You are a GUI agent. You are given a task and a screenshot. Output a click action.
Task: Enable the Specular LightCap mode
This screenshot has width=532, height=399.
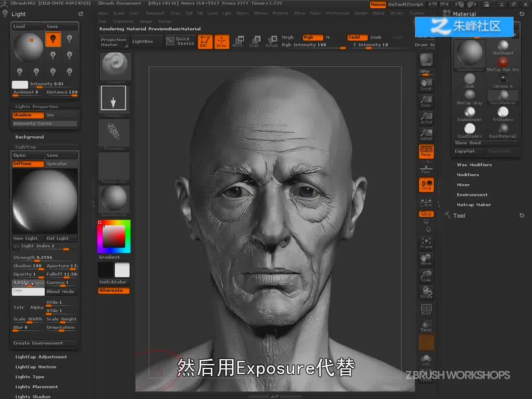(x=61, y=164)
